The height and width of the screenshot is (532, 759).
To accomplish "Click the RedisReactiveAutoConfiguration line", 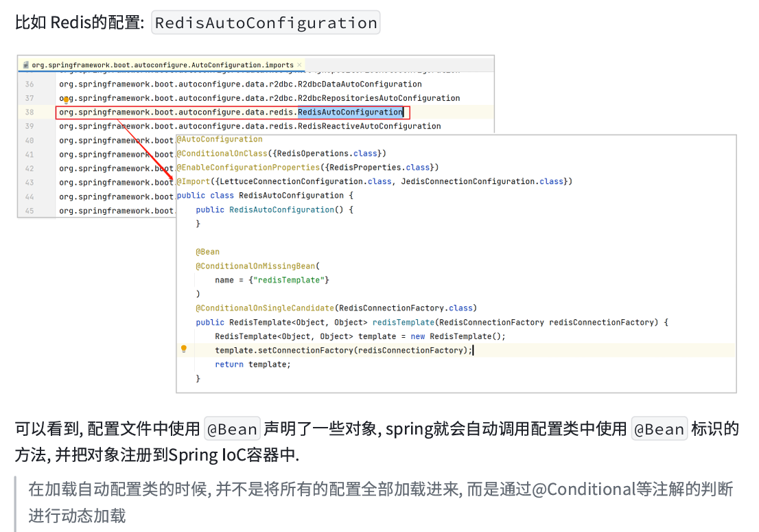I will point(250,126).
